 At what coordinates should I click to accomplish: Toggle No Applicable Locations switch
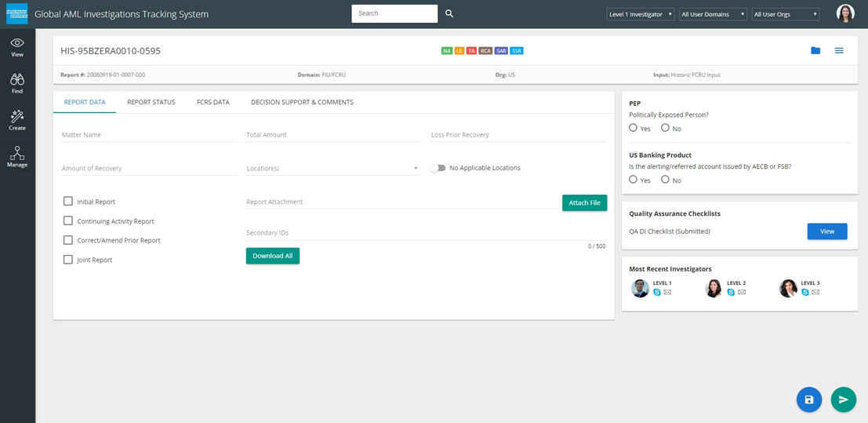[438, 168]
